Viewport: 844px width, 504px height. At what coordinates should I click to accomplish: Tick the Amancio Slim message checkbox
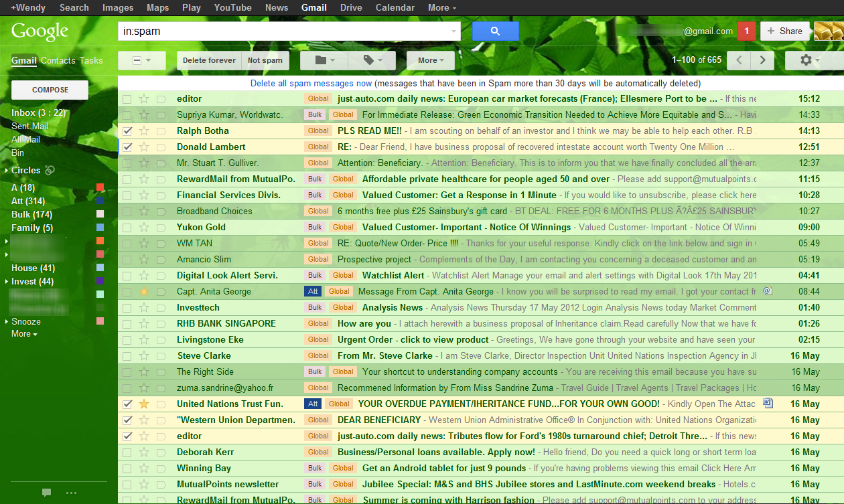(127, 259)
